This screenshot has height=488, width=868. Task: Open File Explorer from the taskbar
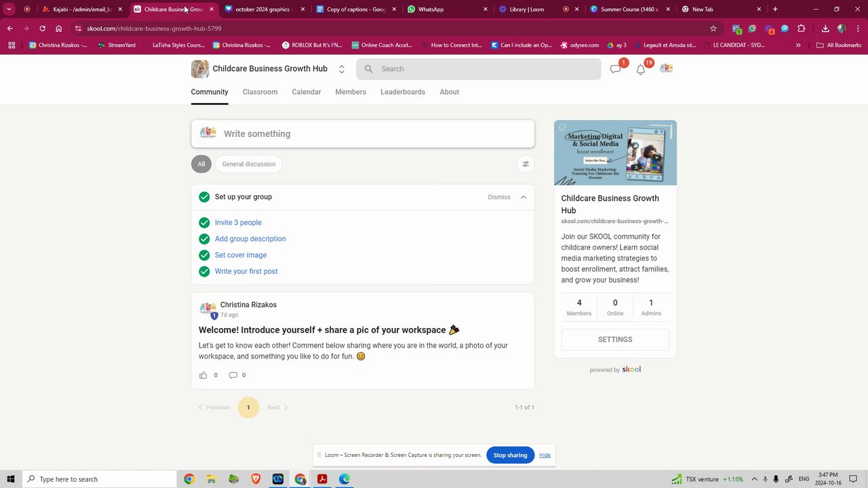tap(211, 479)
